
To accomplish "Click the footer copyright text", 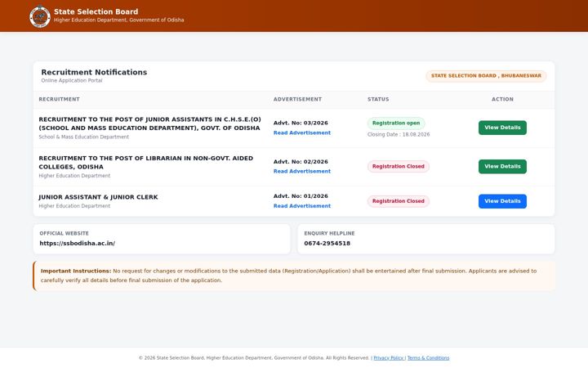I will coord(254,358).
